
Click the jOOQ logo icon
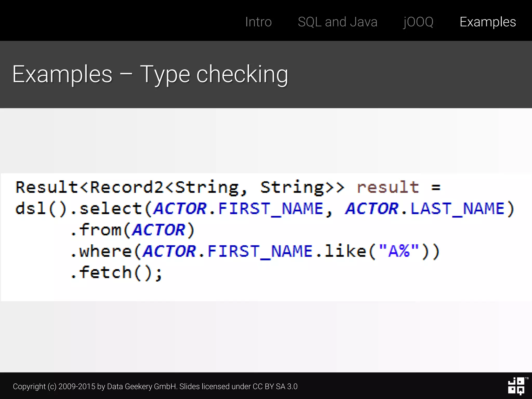click(x=516, y=386)
